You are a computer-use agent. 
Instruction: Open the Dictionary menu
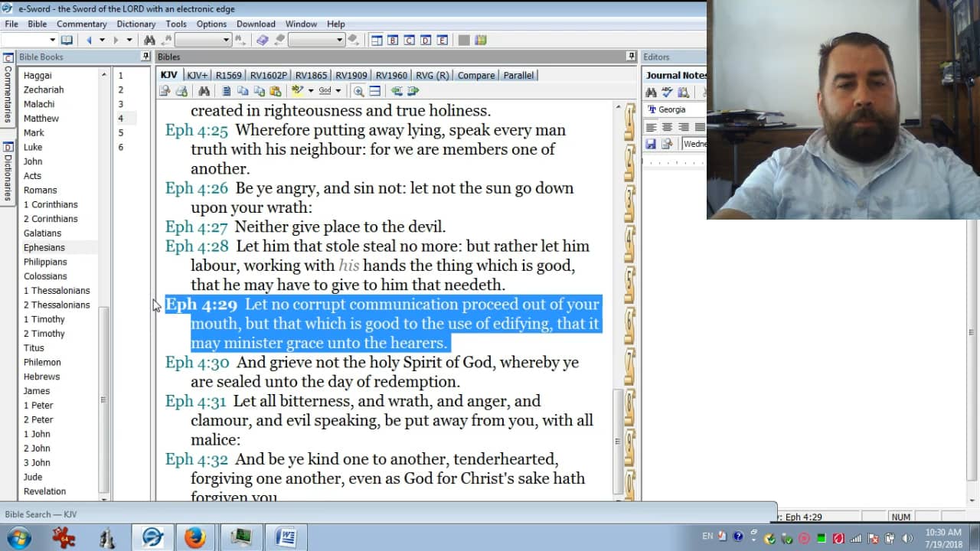[x=136, y=24]
